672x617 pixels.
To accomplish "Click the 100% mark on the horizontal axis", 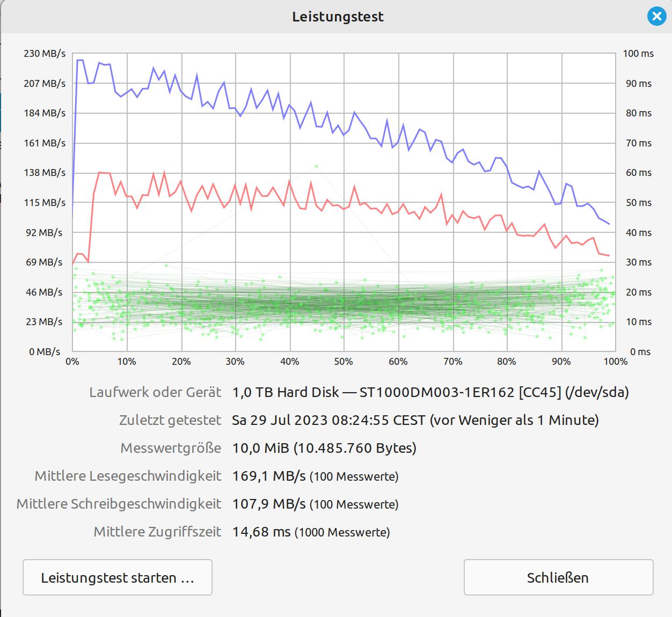I will click(615, 362).
